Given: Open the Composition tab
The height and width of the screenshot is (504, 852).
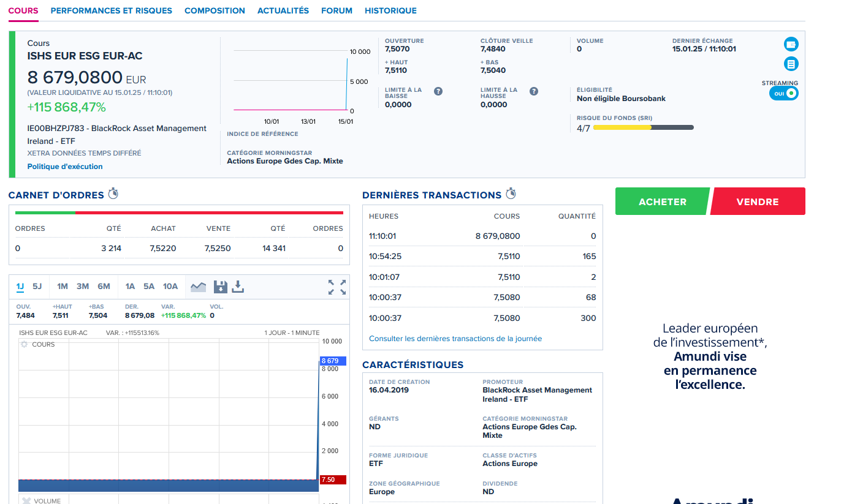Looking at the screenshot, I should (x=215, y=10).
